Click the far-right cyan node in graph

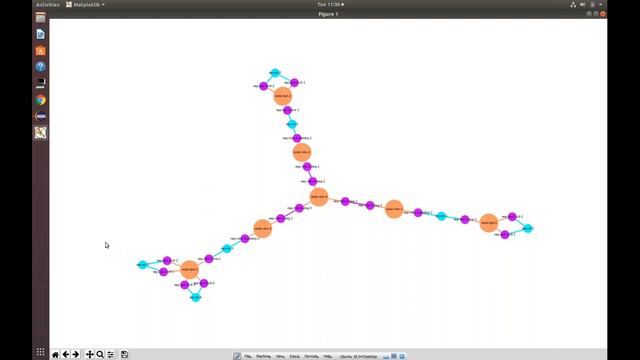528,229
